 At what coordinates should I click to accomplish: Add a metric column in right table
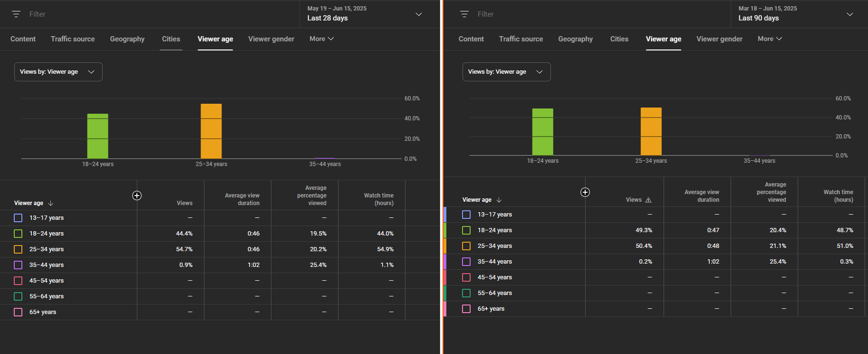click(x=585, y=192)
